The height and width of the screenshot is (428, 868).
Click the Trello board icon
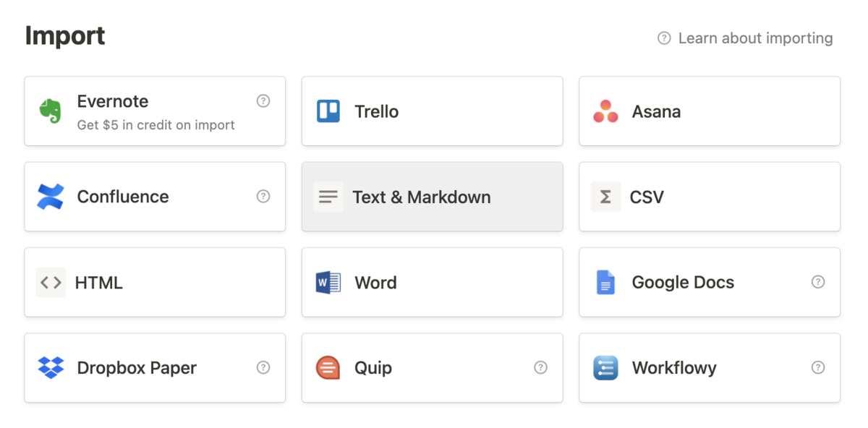(328, 111)
